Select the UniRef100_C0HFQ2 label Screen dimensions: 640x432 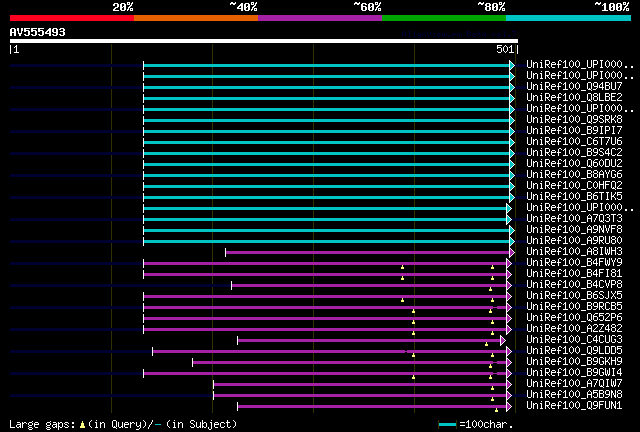[574, 185]
